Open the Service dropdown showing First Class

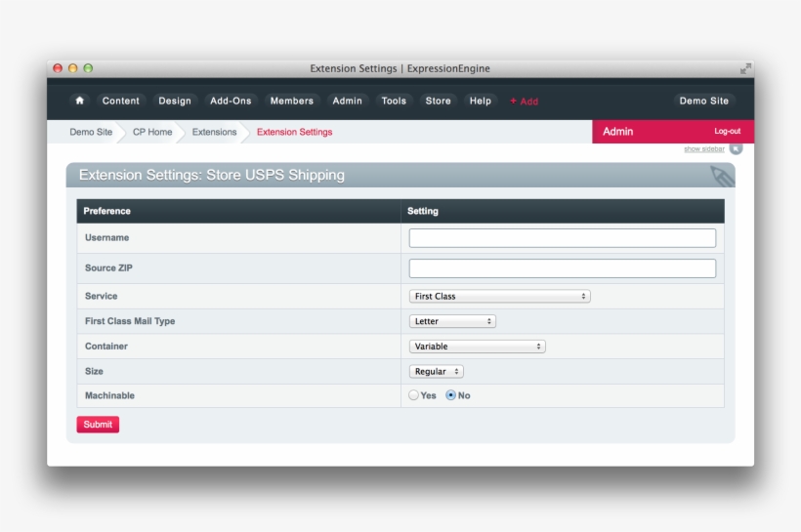click(499, 296)
